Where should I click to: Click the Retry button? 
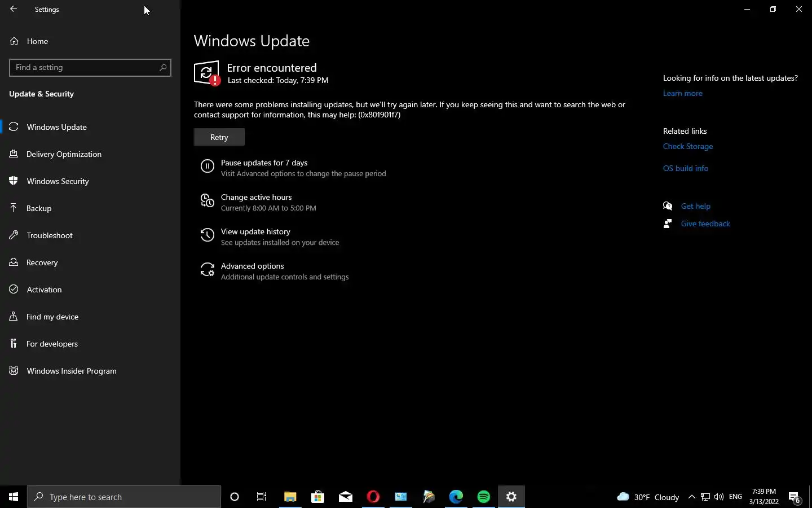(x=219, y=137)
